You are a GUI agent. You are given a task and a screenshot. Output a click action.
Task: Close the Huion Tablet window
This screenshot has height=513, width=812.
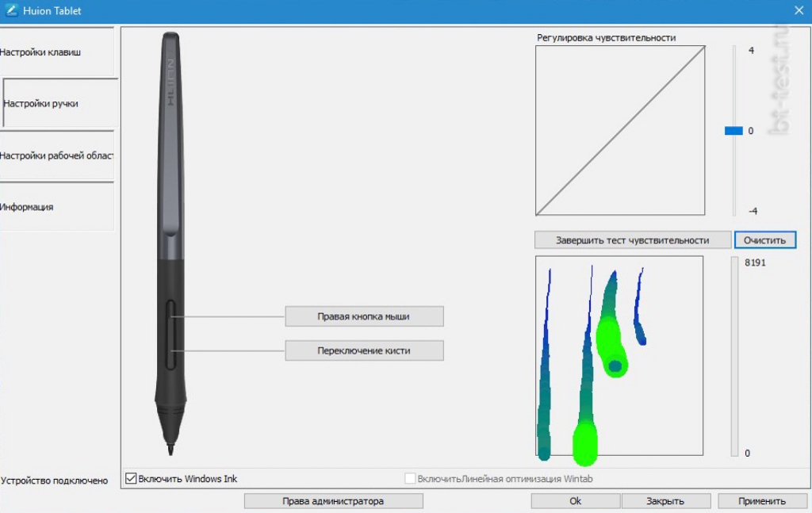799,10
